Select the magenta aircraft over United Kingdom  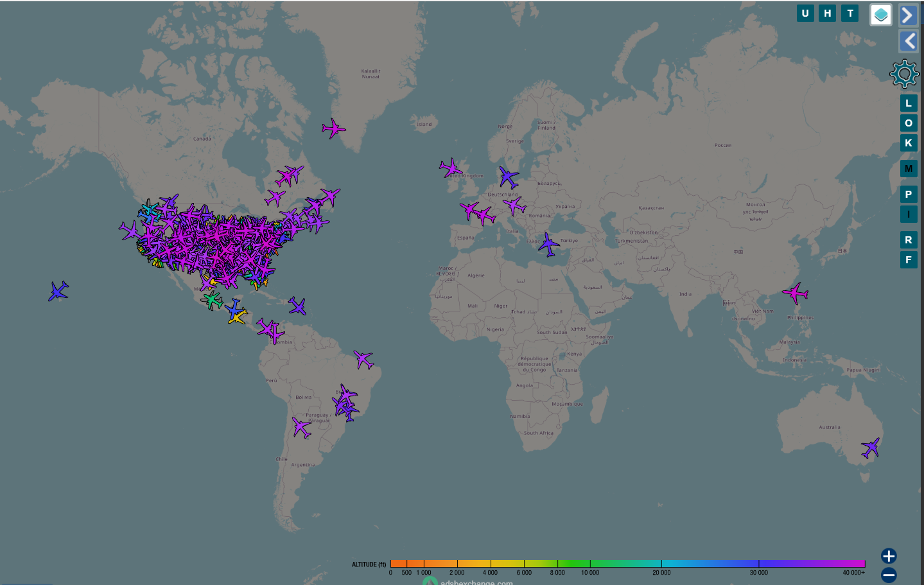(x=451, y=169)
